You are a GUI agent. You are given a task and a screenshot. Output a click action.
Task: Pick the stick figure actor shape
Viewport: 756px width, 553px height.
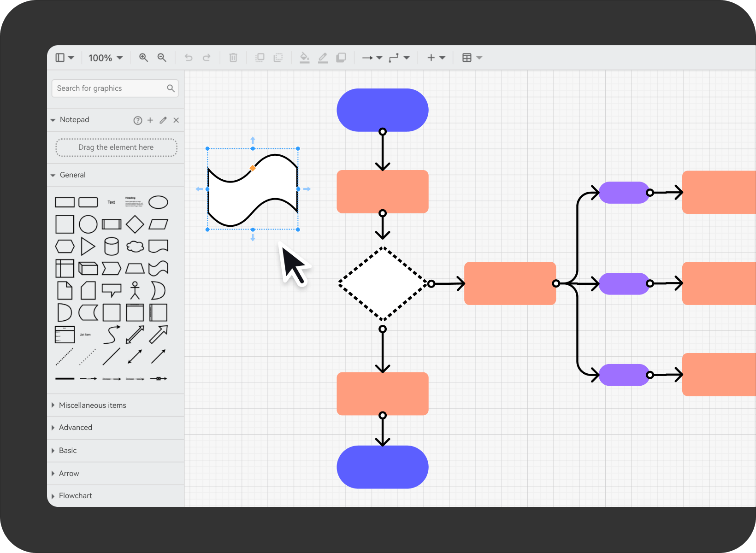[x=135, y=290]
